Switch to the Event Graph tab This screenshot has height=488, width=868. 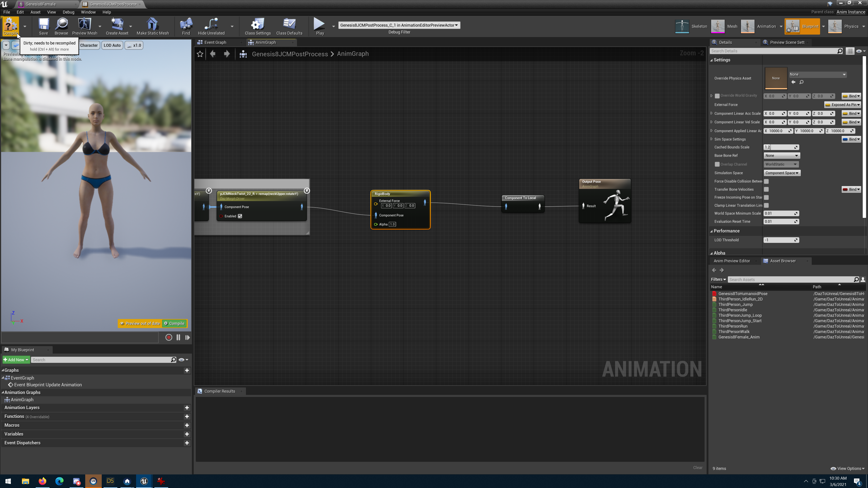point(215,42)
